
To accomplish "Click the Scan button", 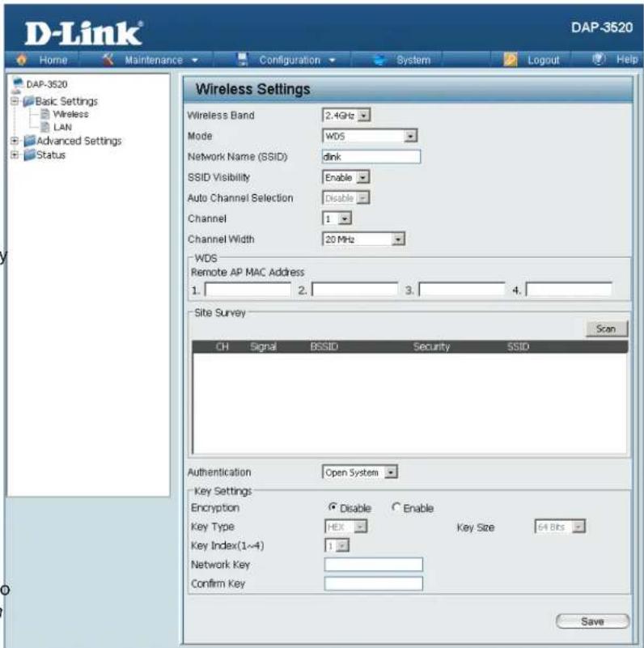I will pyautogui.click(x=607, y=329).
